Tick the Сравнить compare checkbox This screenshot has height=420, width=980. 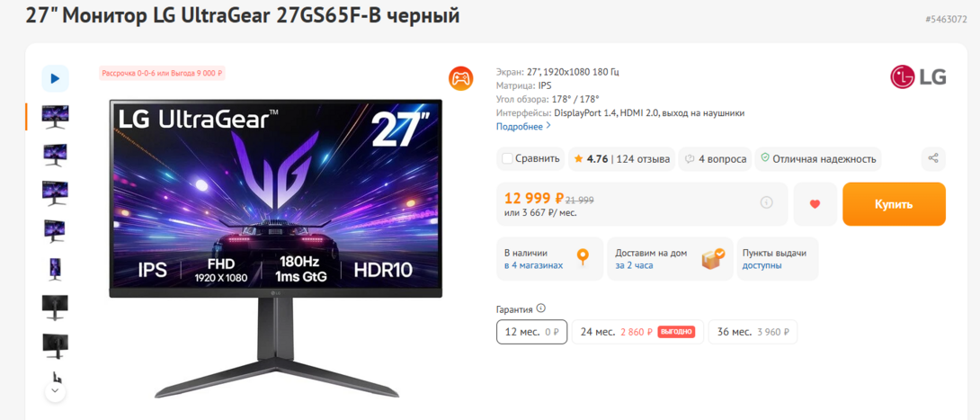507,159
